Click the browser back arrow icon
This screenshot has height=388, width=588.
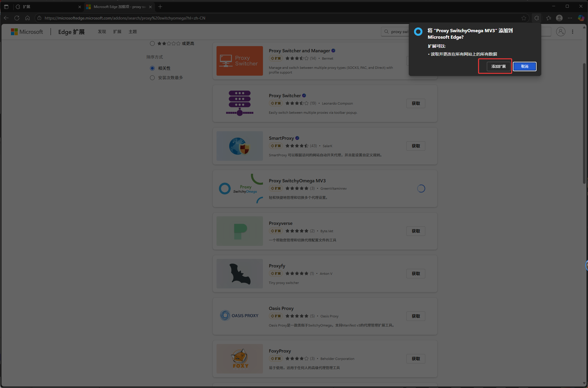point(6,18)
